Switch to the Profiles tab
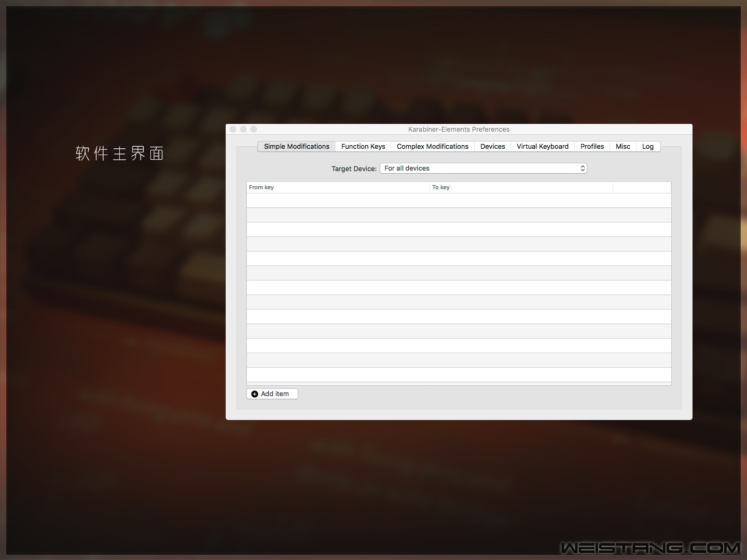 tap(592, 147)
